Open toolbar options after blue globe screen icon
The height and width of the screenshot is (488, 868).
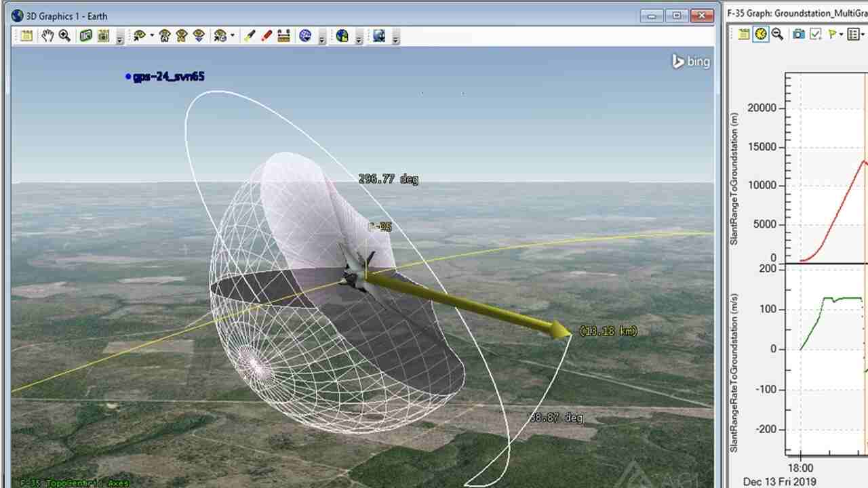[x=395, y=38]
